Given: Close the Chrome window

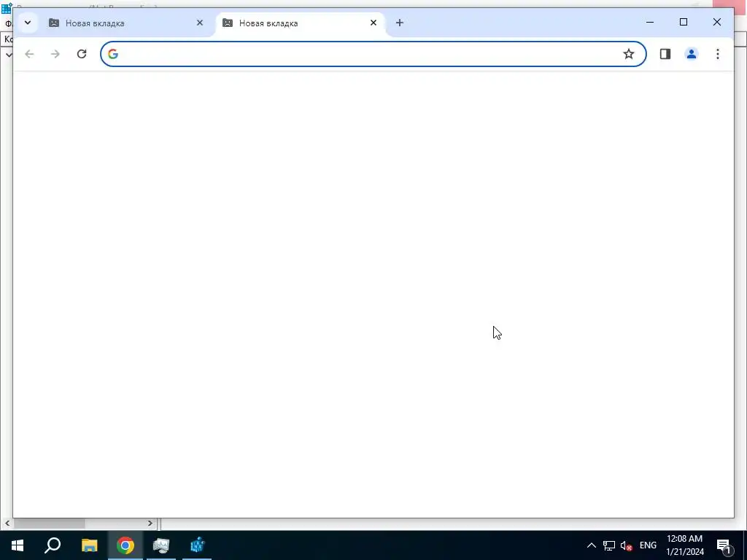Looking at the screenshot, I should coord(716,23).
